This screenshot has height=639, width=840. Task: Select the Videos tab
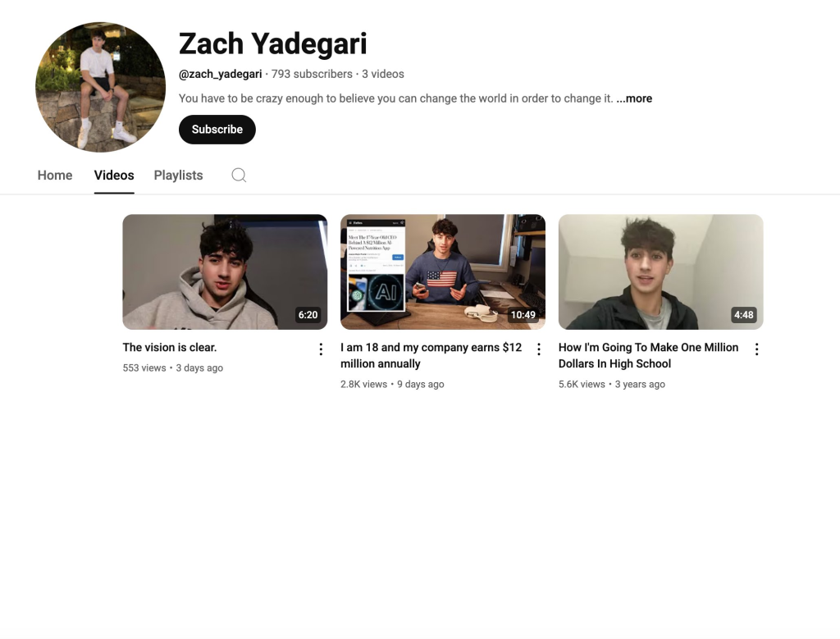(x=114, y=176)
